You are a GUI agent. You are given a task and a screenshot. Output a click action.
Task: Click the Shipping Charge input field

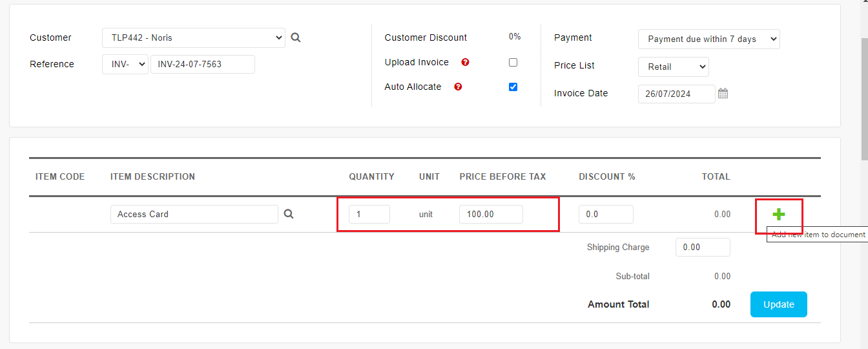coord(703,247)
